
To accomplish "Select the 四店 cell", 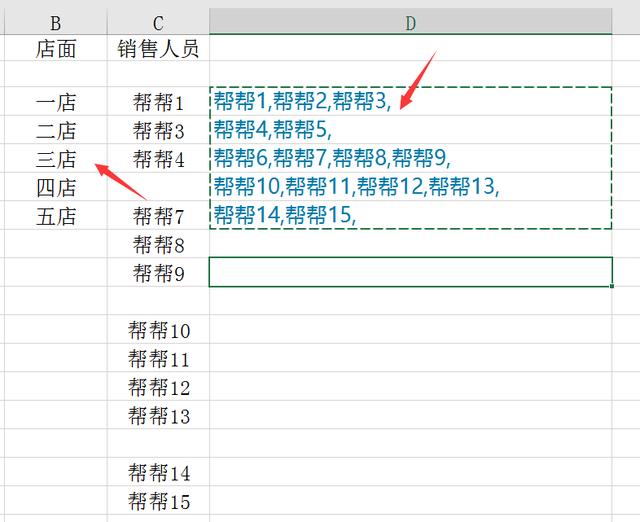I will 55,187.
